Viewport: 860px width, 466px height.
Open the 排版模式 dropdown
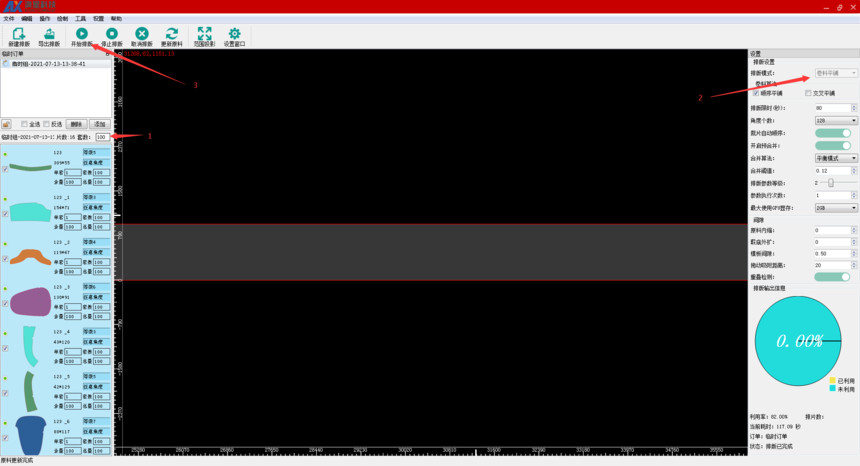point(835,73)
